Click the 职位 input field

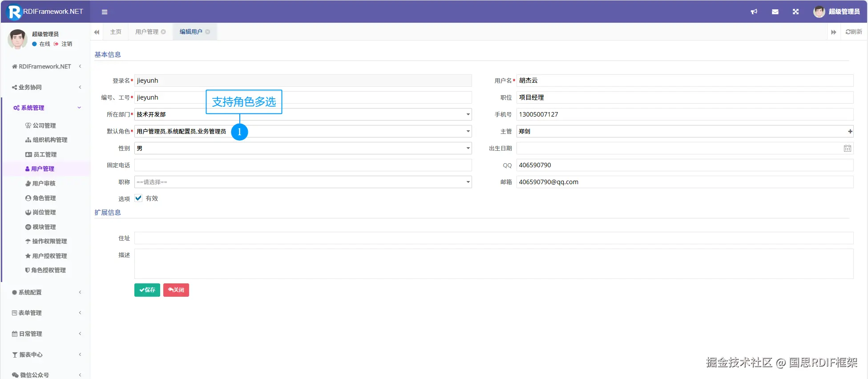(685, 97)
